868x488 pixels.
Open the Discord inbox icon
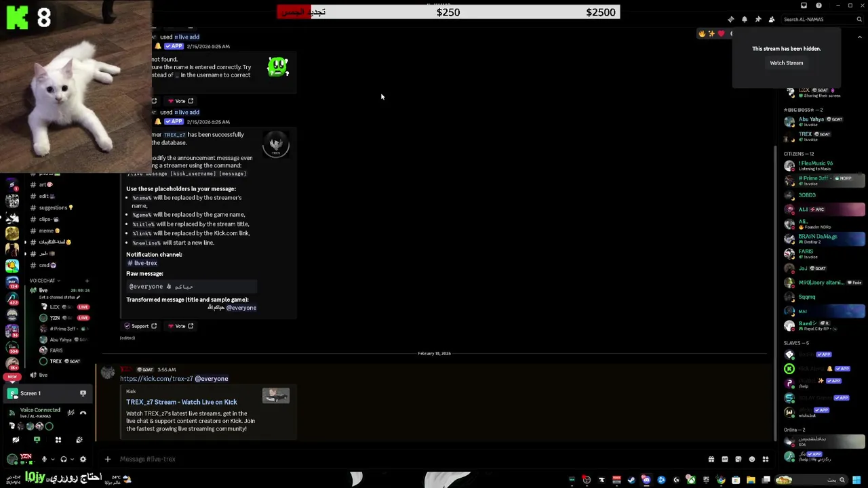[x=804, y=5]
